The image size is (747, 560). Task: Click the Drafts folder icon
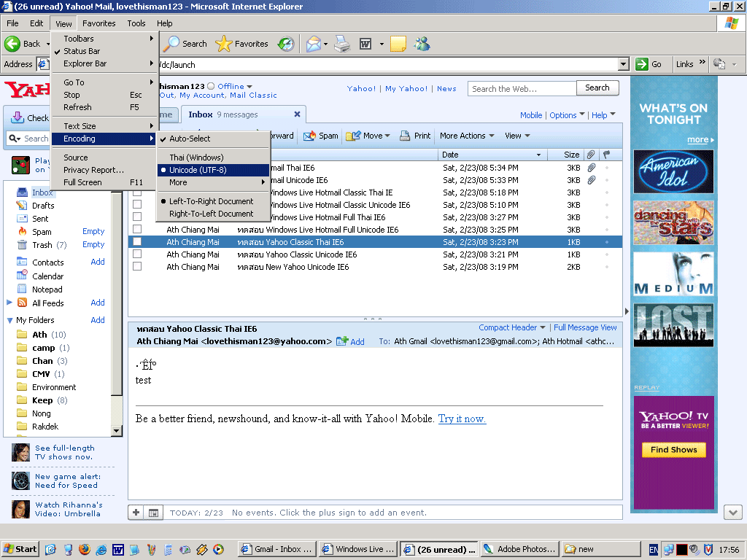(22, 205)
